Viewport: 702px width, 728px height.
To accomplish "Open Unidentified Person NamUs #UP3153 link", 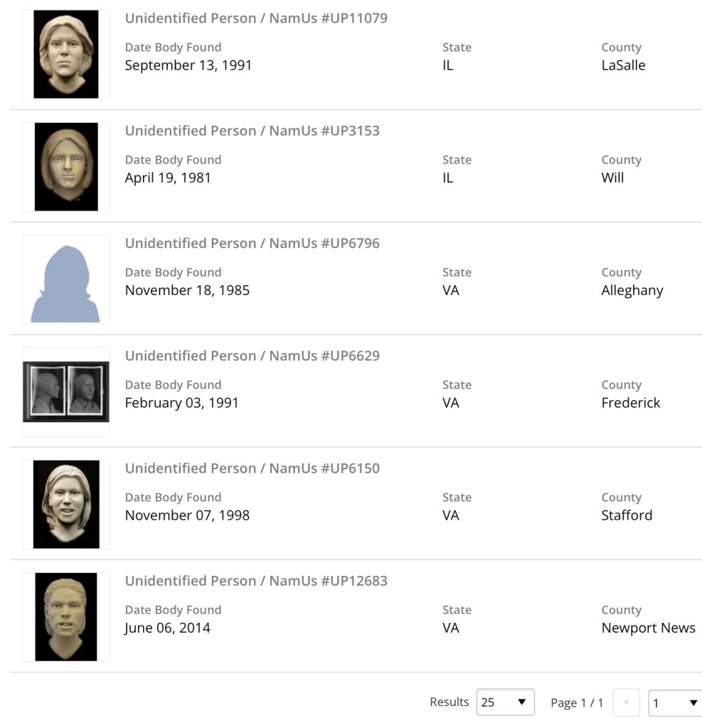I will point(252,131).
